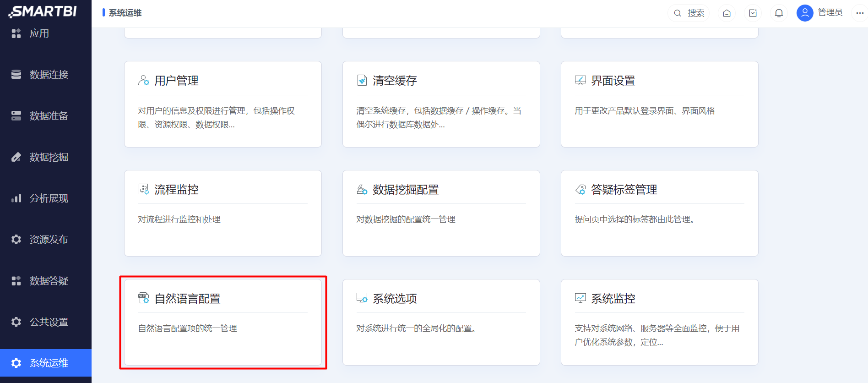Open the 分析展现 chart icon
Viewport: 868px width, 383px height.
16,198
